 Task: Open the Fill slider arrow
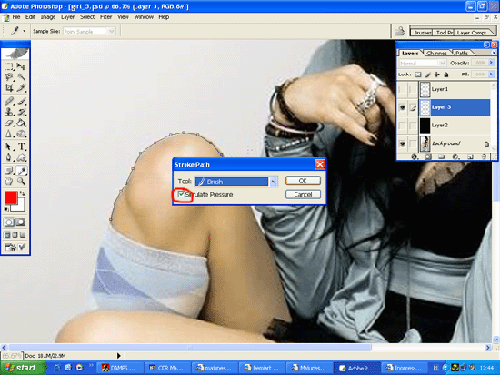point(491,74)
